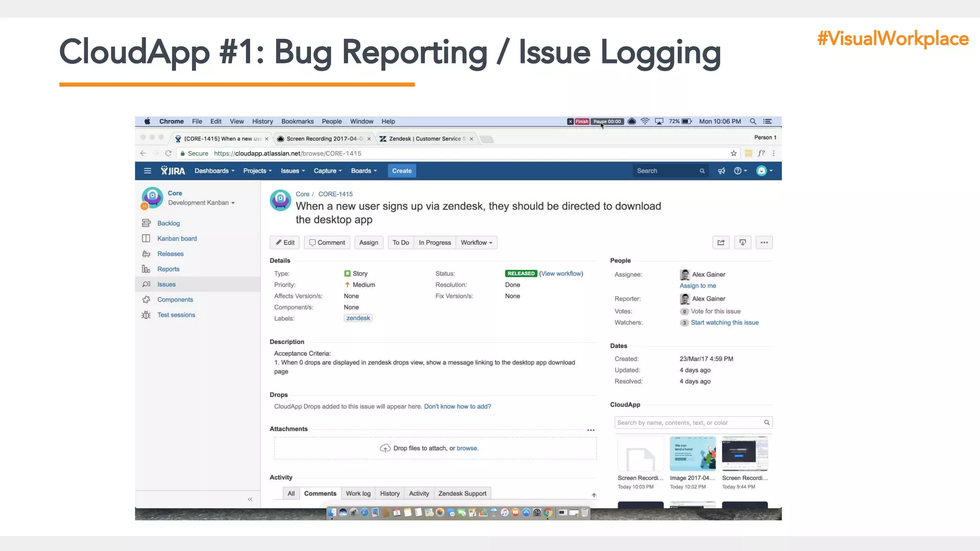This screenshot has width=980, height=551.
Task: Open Components in the sidebar
Action: click(x=175, y=299)
